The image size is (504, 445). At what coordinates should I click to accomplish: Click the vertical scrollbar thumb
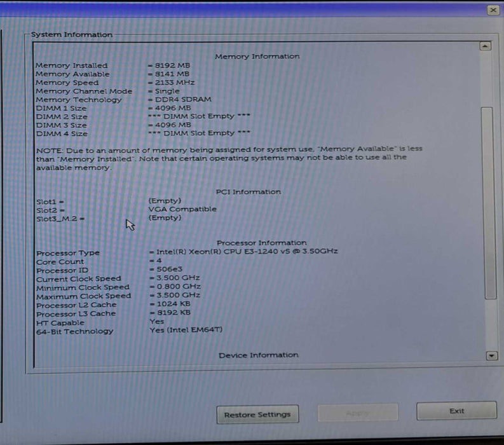coord(488,203)
